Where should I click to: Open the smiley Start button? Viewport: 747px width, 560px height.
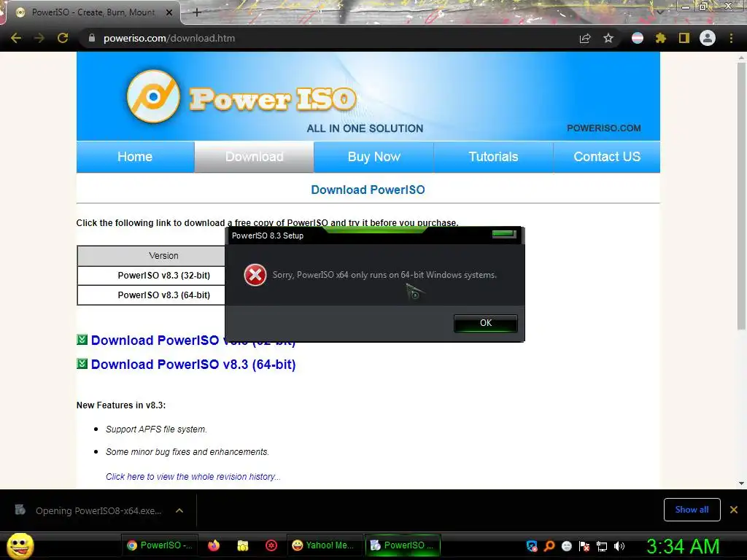tap(20, 545)
